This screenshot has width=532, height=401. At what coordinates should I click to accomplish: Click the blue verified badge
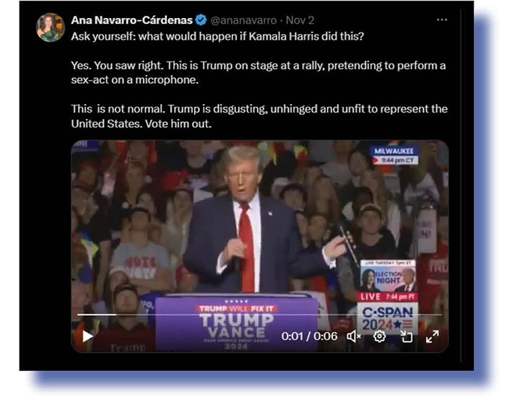201,20
